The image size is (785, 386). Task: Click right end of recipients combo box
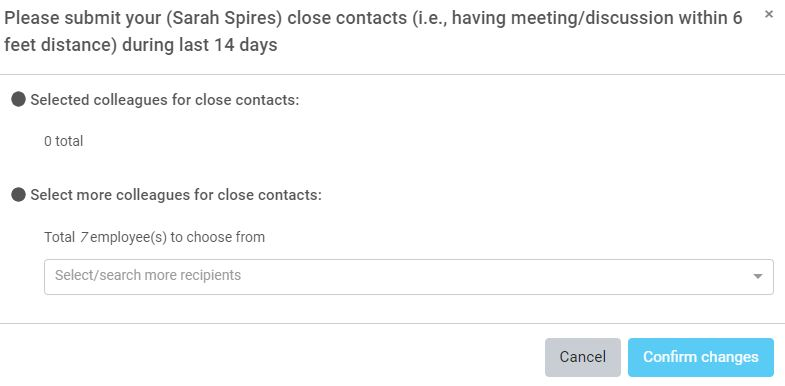click(758, 276)
